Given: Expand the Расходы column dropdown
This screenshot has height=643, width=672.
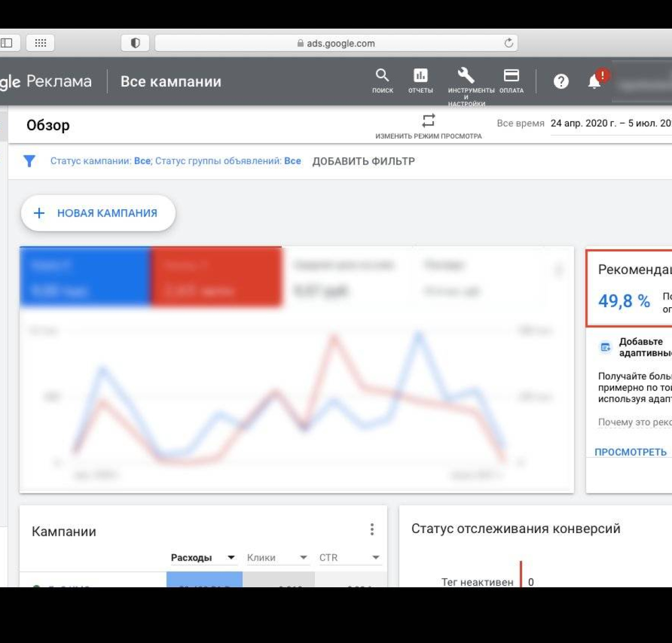Looking at the screenshot, I should [231, 558].
